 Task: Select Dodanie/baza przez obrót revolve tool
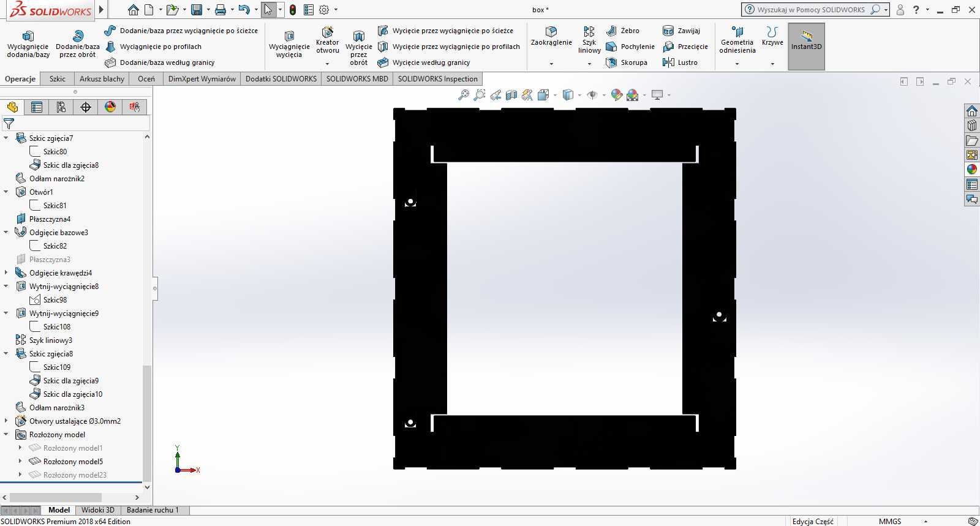78,45
